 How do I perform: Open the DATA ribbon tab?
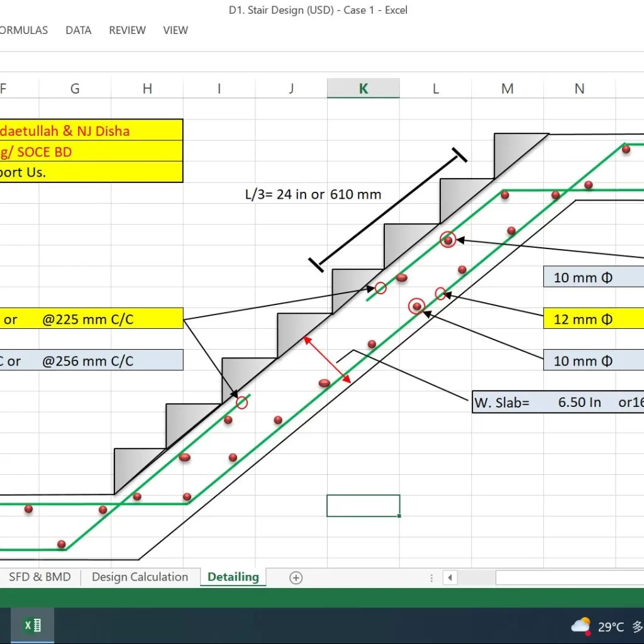pyautogui.click(x=79, y=30)
